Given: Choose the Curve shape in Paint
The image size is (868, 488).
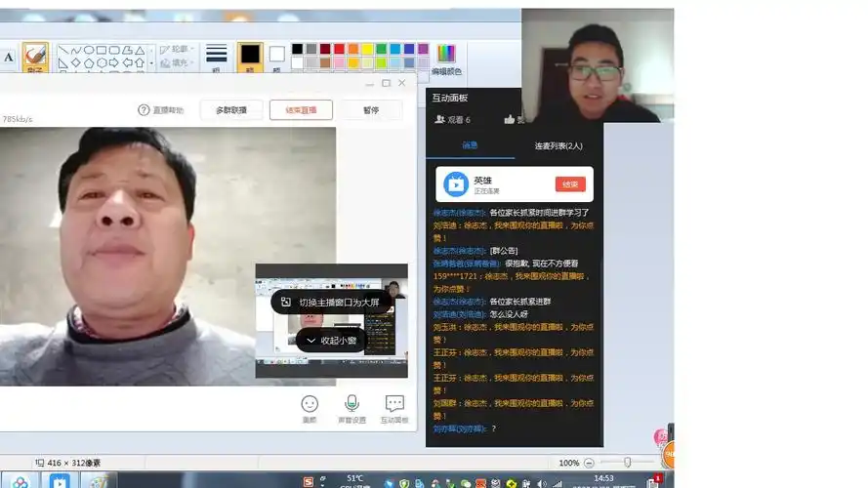Looking at the screenshot, I should 76,51.
